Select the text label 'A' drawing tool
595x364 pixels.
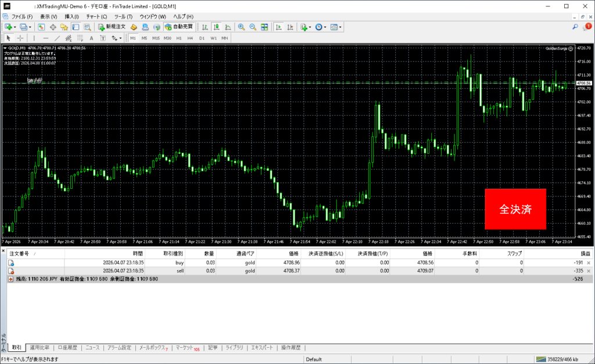click(91, 38)
